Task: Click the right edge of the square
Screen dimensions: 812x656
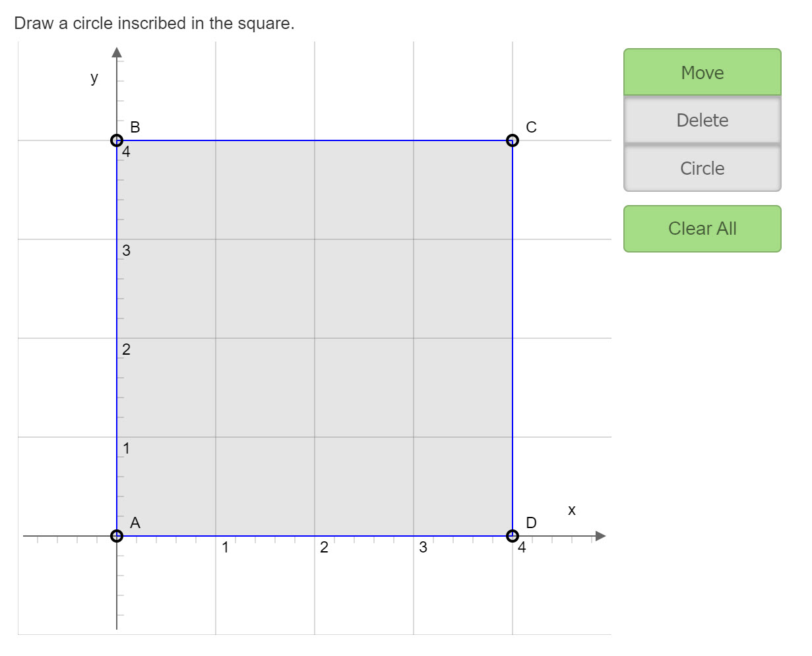Action: point(513,337)
